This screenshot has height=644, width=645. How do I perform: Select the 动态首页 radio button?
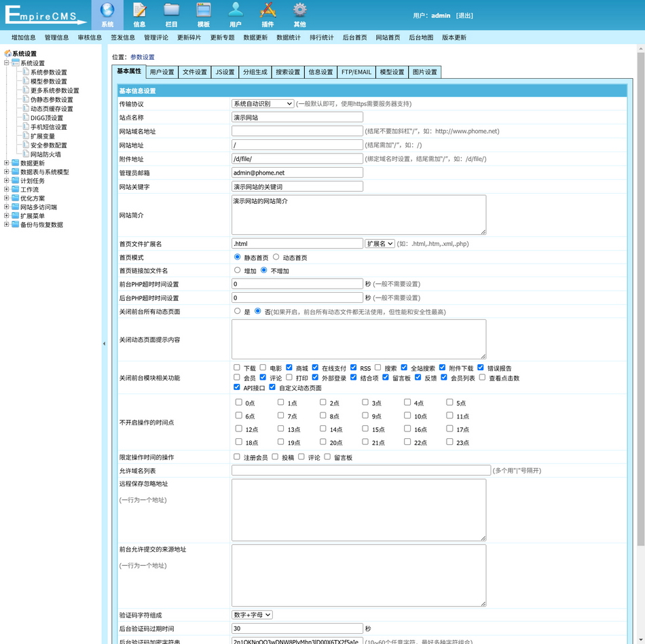[276, 257]
